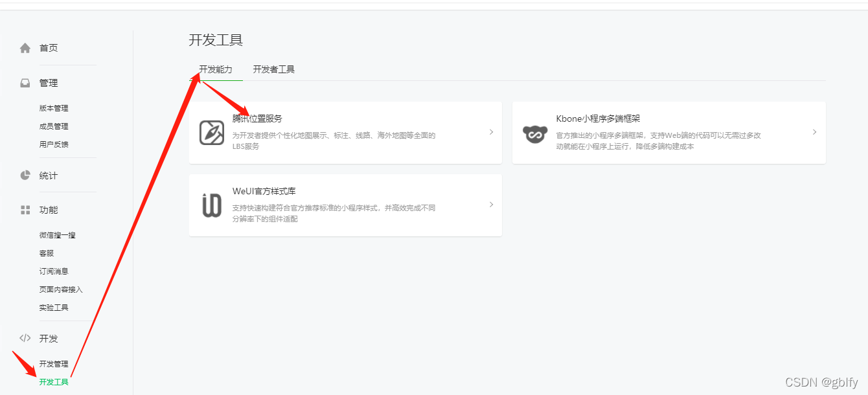Viewport: 868px width, 395px height.
Task: Click the 腾讯位置服务 map-pin logo
Action: (211, 133)
